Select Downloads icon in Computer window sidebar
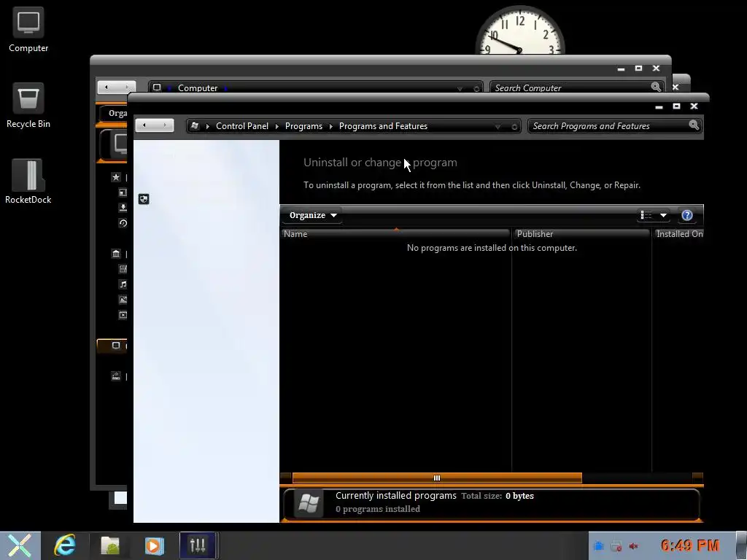Image resolution: width=747 pixels, height=560 pixels. [123, 208]
